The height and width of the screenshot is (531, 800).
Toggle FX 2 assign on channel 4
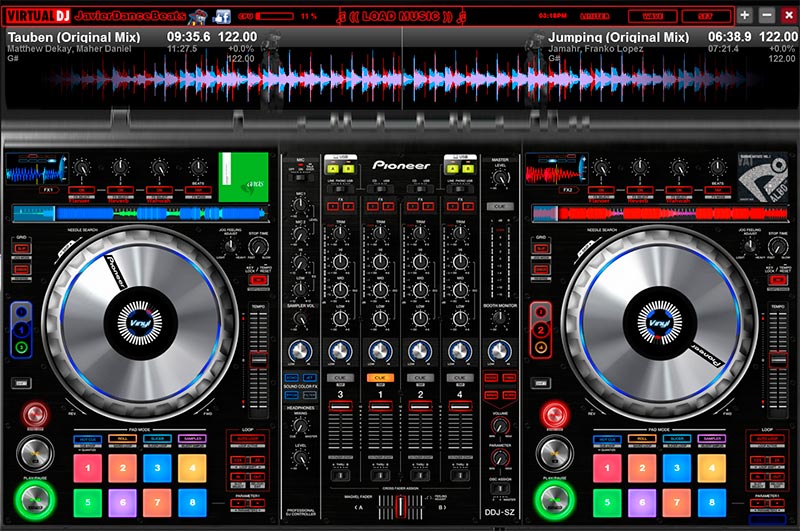(x=467, y=207)
